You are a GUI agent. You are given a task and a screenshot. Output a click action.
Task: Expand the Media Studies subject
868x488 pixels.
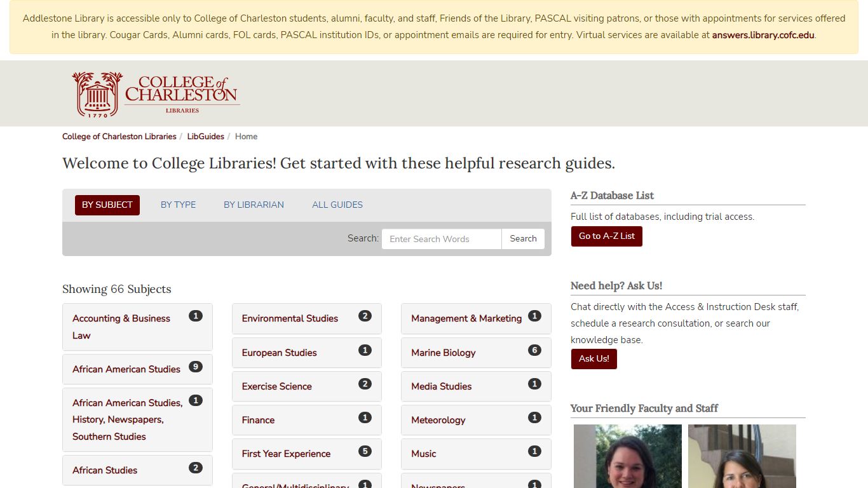(476, 386)
